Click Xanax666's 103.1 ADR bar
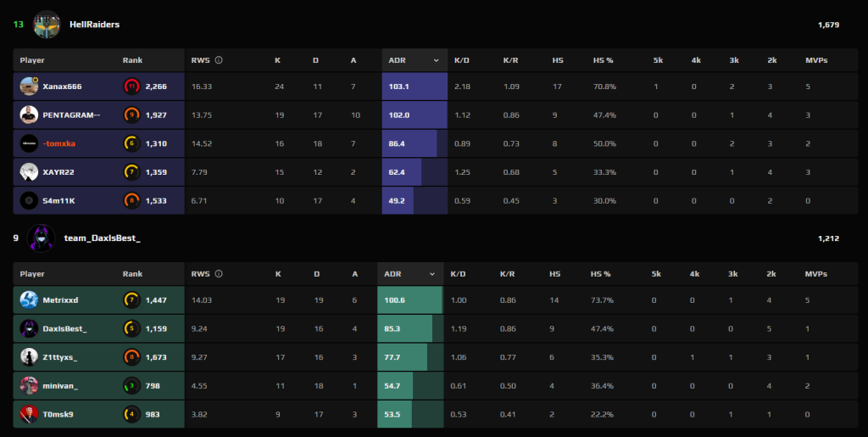The height and width of the screenshot is (437, 868). (415, 87)
